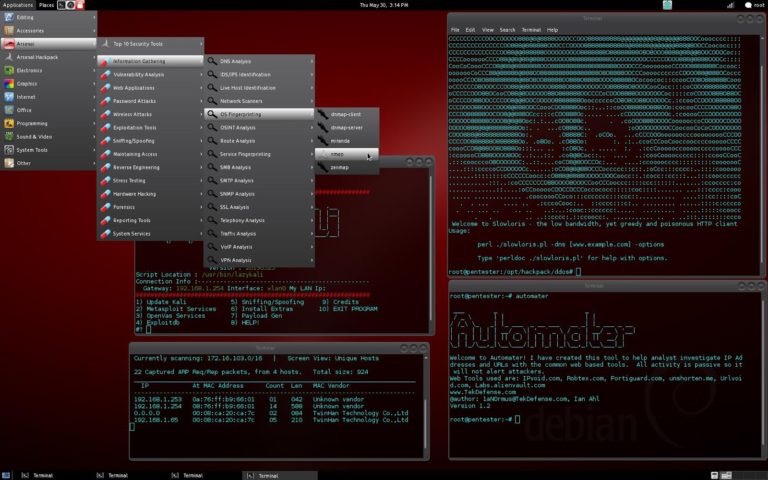This screenshot has width=768, height=480.
Task: Click the Top 10 Security Tools icon
Action: coord(105,44)
